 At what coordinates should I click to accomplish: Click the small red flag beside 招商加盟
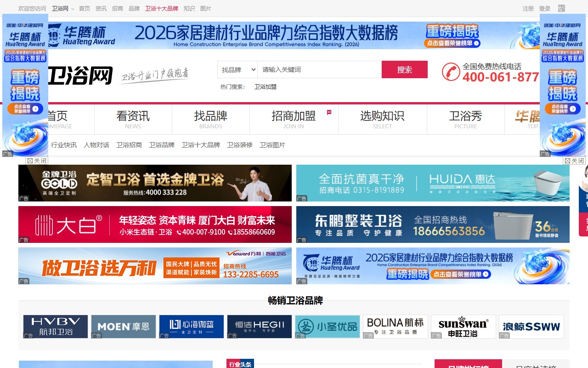[329, 112]
